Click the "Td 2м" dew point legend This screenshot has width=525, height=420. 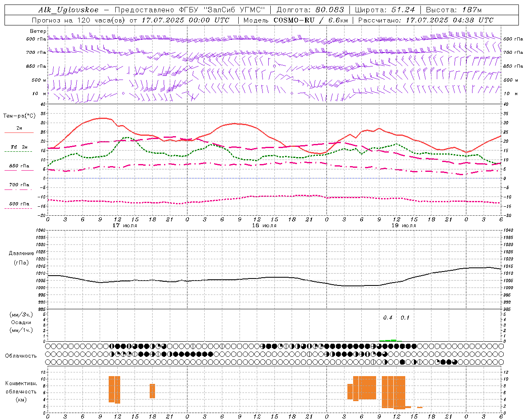(19, 147)
